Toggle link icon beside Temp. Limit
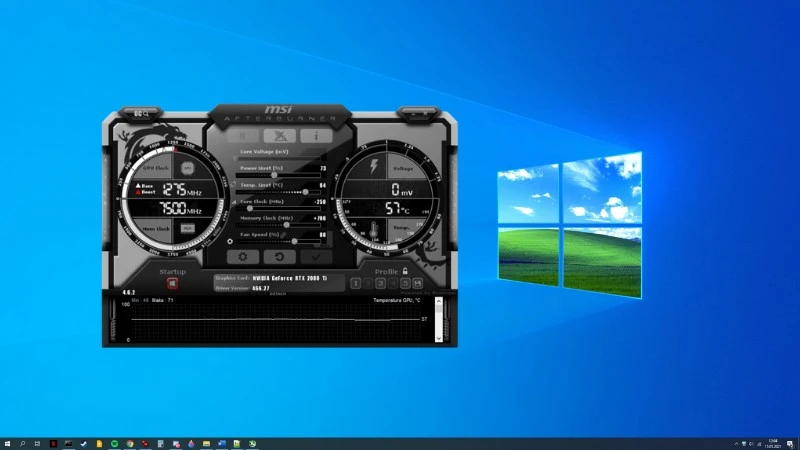 (x=233, y=184)
